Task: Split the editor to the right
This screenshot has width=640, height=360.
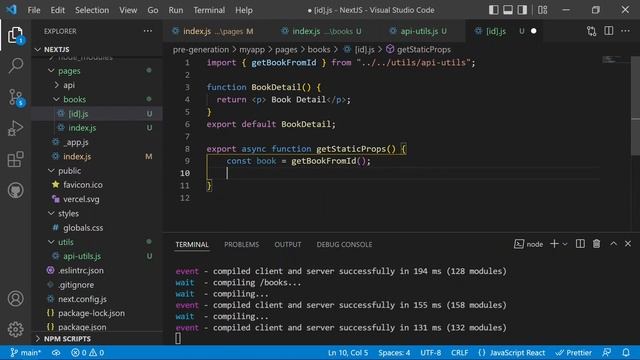Action: coord(609,31)
